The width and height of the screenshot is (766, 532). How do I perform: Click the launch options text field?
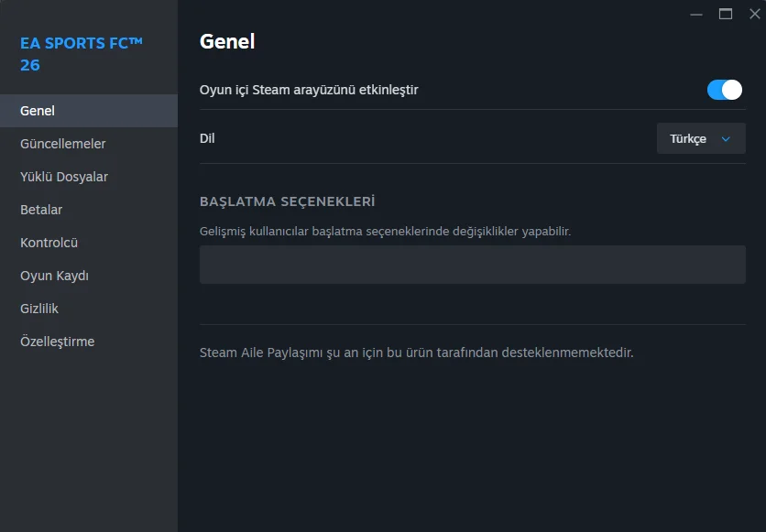[x=472, y=265]
